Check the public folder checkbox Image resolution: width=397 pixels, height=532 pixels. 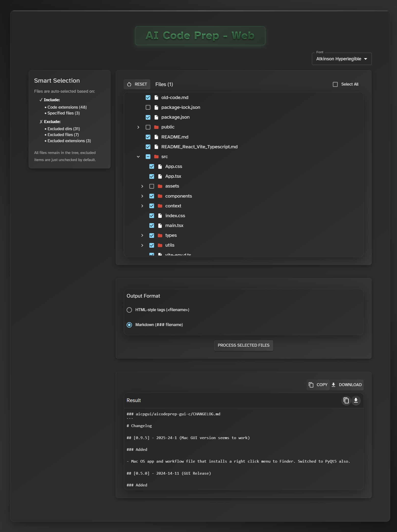148,127
